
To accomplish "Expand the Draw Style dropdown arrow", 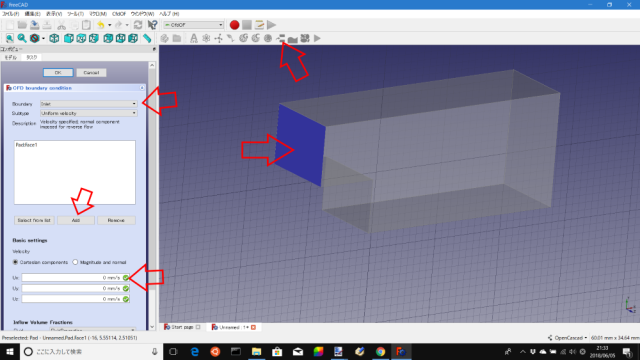I will pos(43,39).
